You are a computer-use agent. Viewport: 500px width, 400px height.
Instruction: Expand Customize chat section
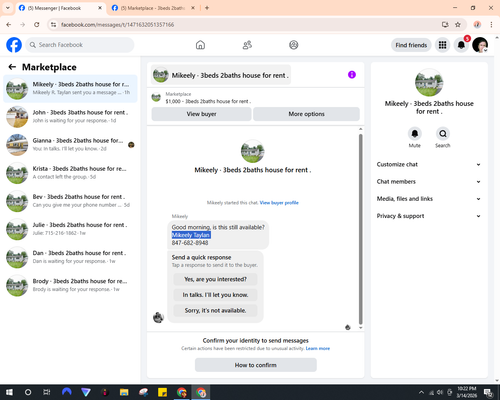click(429, 164)
